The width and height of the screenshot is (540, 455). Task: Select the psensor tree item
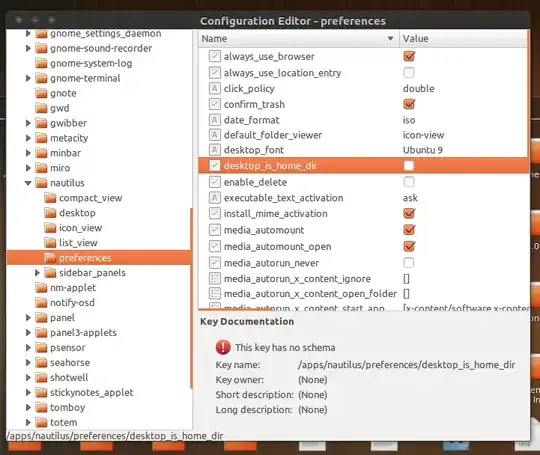coord(68,348)
